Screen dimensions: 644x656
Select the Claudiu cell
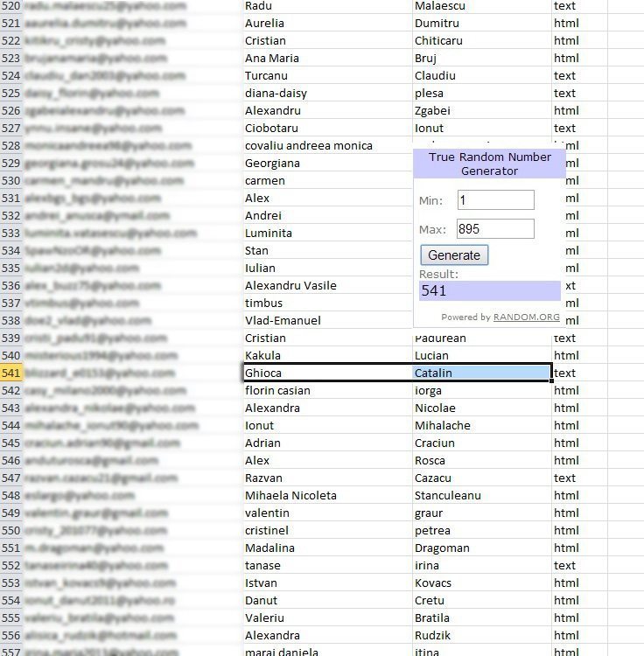coord(481,76)
